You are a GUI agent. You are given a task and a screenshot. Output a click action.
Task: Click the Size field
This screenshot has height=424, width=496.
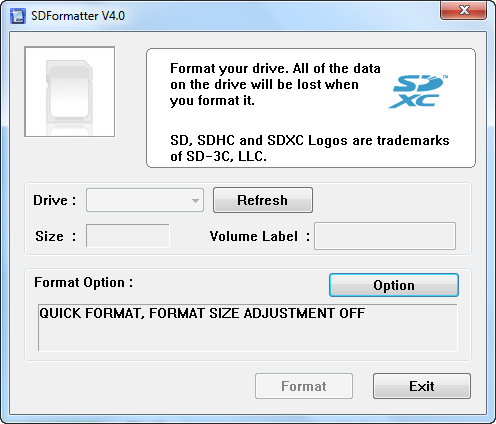(x=128, y=236)
